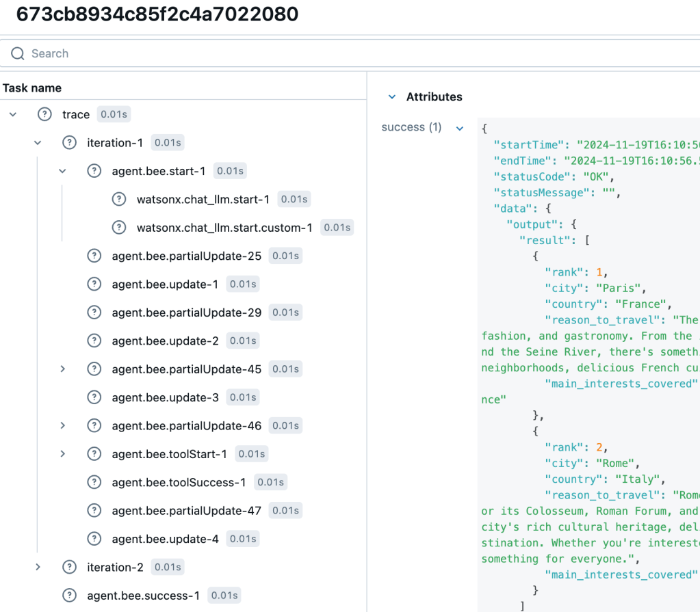
Task: Collapse the iteration-1 tree node
Action: click(x=38, y=143)
